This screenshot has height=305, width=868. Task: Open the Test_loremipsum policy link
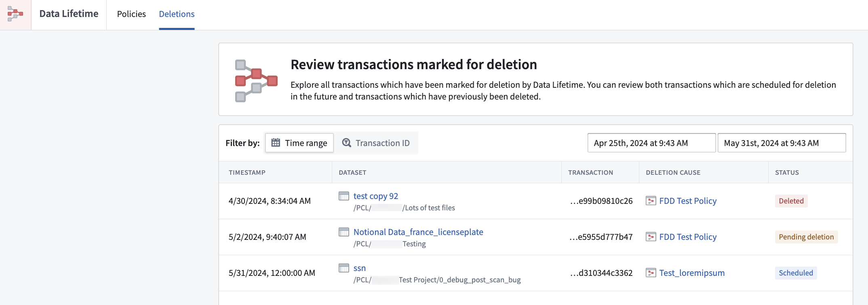(692, 273)
